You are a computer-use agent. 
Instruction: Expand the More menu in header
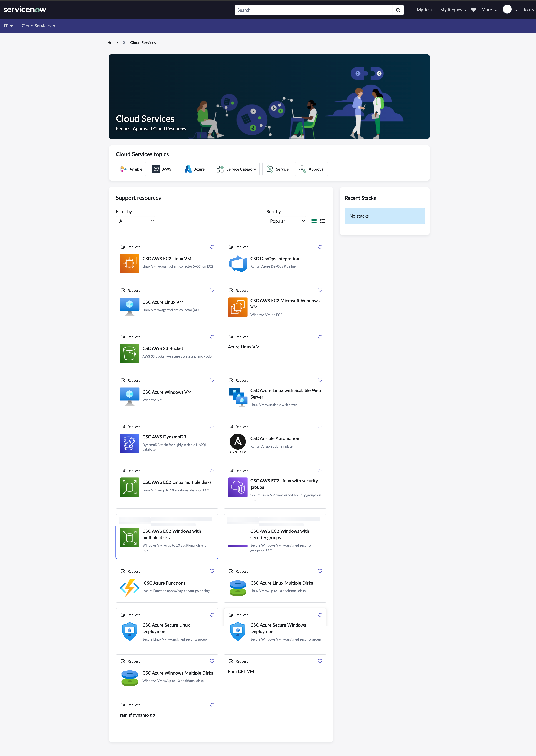pyautogui.click(x=489, y=10)
